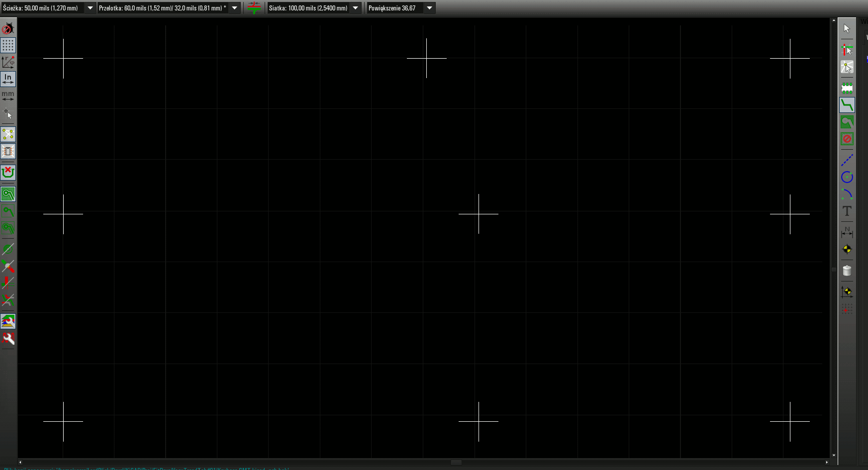Select the layer alignment target tool

(x=847, y=249)
